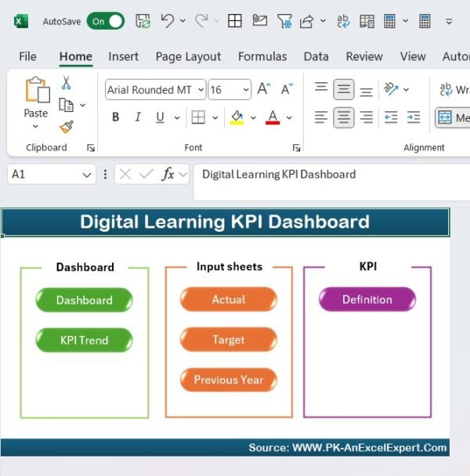Toggle Bold formatting
This screenshot has height=476, width=470.
pos(115,117)
